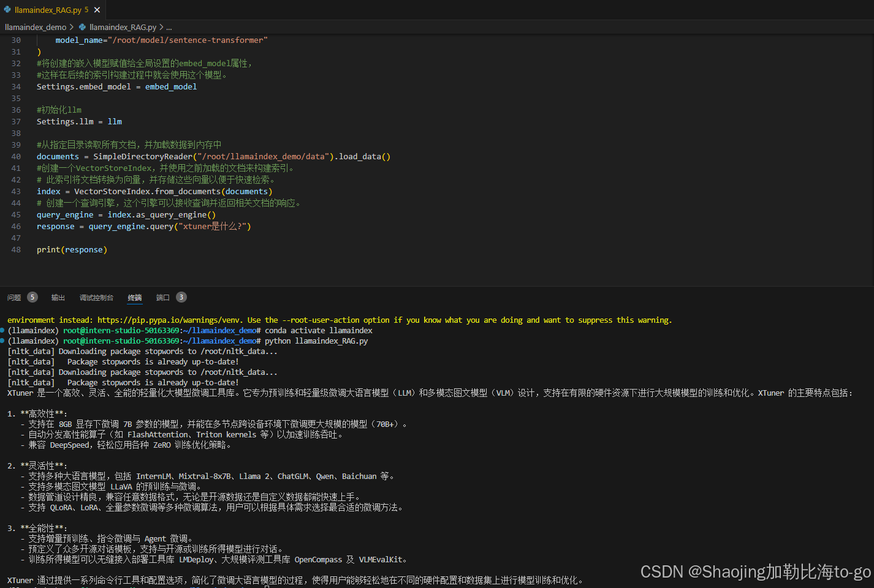Viewport: 874px width, 588px height.
Task: Open the 调试控制台 panel tab
Action: 96,297
